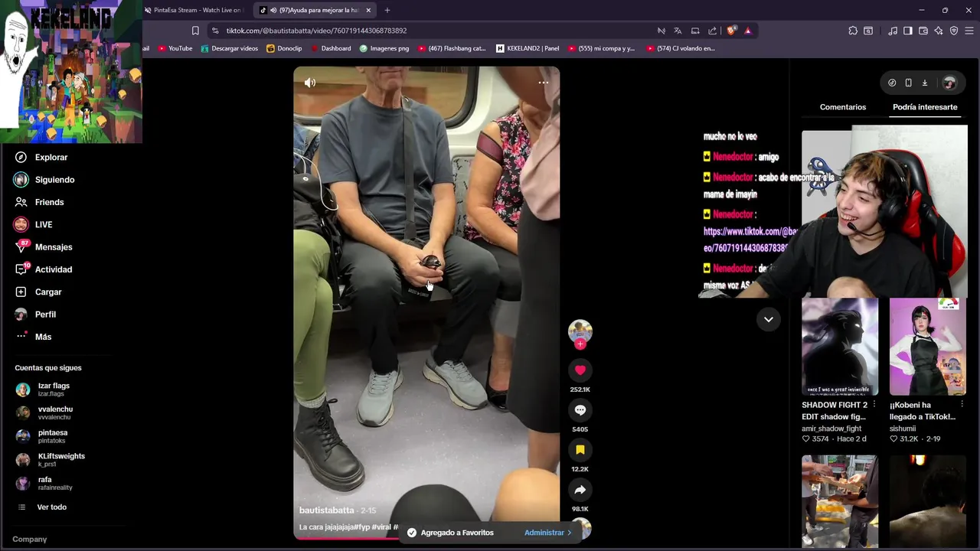This screenshot has width=980, height=551.
Task: Open the extensions puzzle icon
Action: pyautogui.click(x=853, y=31)
